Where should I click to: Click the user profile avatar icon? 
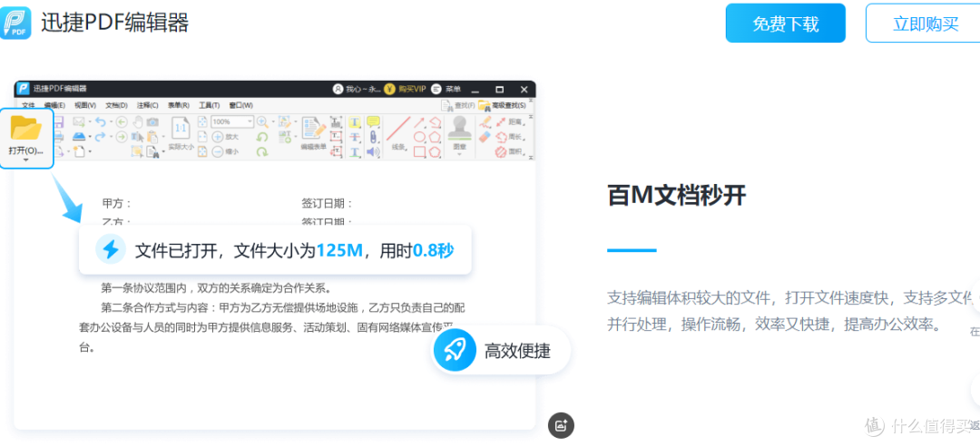(338, 89)
